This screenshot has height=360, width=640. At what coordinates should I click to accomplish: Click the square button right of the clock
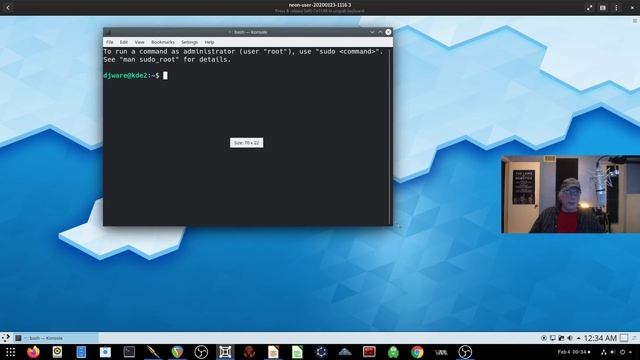pos(624,338)
